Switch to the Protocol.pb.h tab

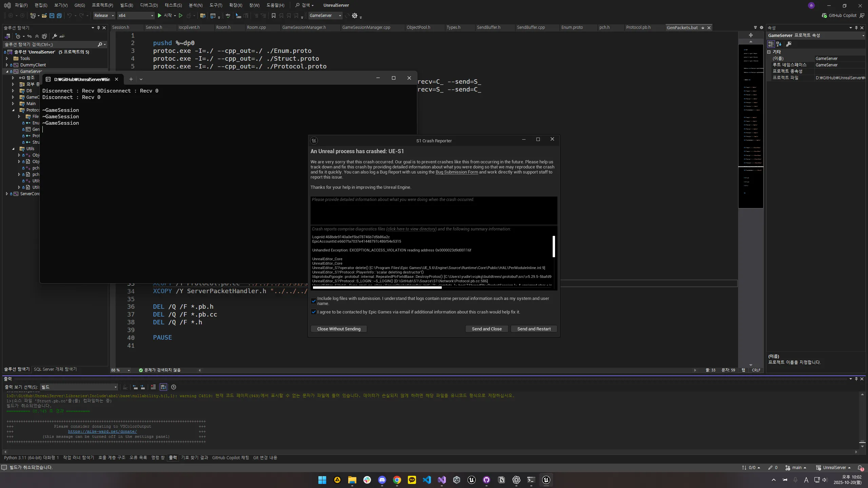638,27
